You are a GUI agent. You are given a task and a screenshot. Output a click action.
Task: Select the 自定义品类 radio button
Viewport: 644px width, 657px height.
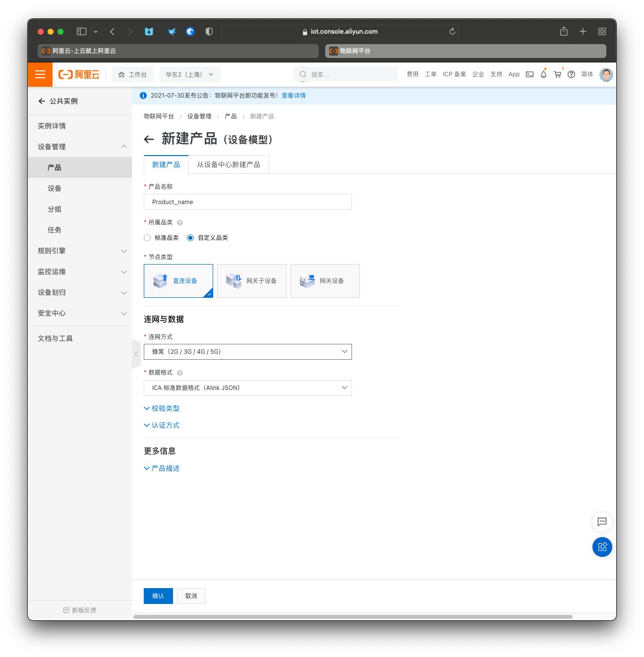[190, 238]
